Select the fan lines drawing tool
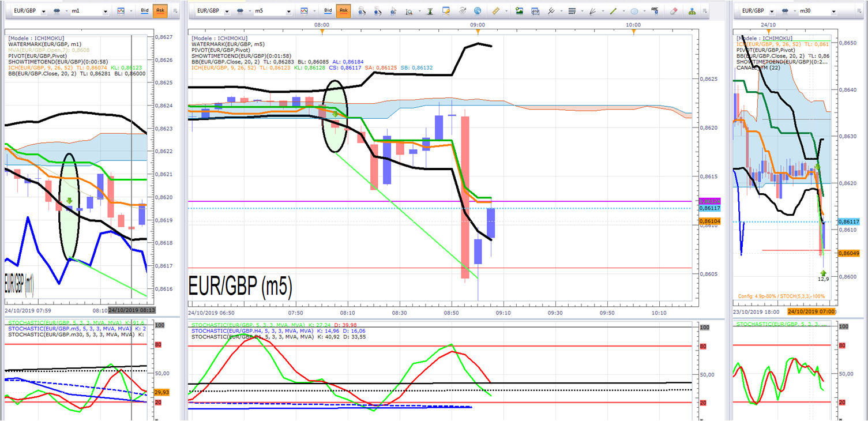The width and height of the screenshot is (868, 421). [x=592, y=11]
